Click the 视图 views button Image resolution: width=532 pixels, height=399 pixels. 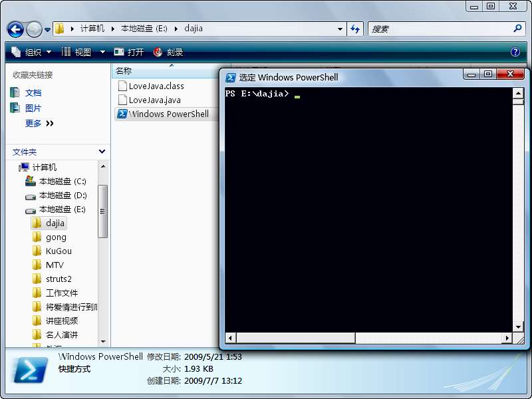76,53
